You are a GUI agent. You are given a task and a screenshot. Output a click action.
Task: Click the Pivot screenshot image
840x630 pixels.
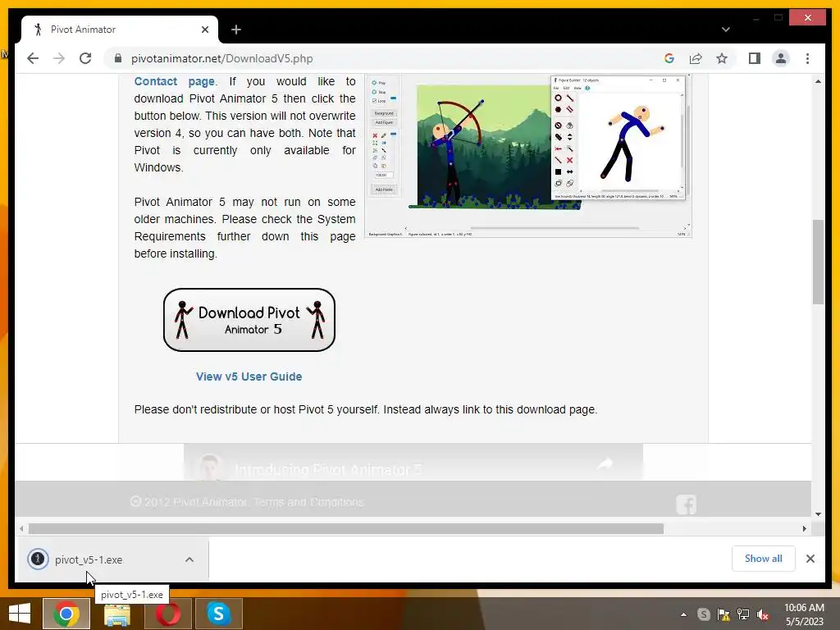click(x=527, y=156)
